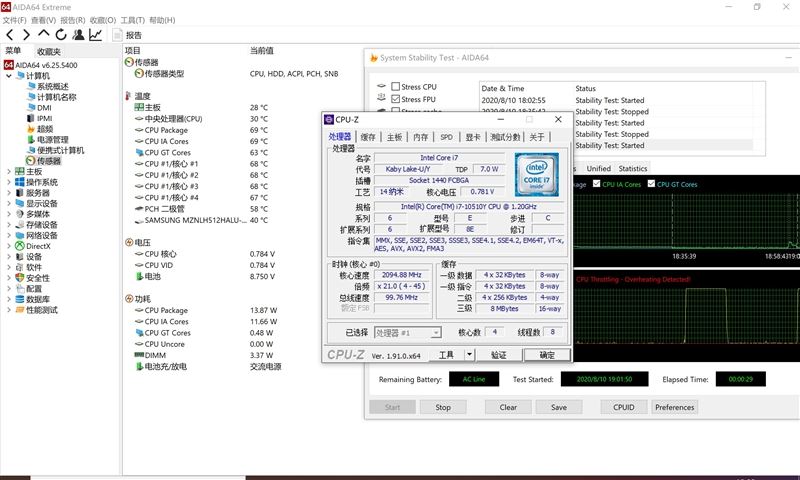Click the Back arrow in AIDA64 toolbar

click(9, 35)
